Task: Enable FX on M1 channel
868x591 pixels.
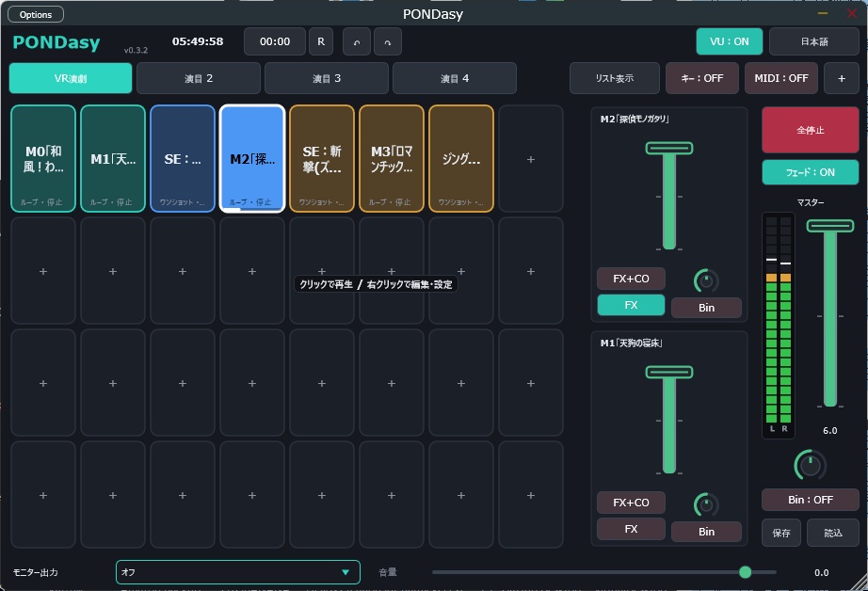Action: pyautogui.click(x=631, y=529)
